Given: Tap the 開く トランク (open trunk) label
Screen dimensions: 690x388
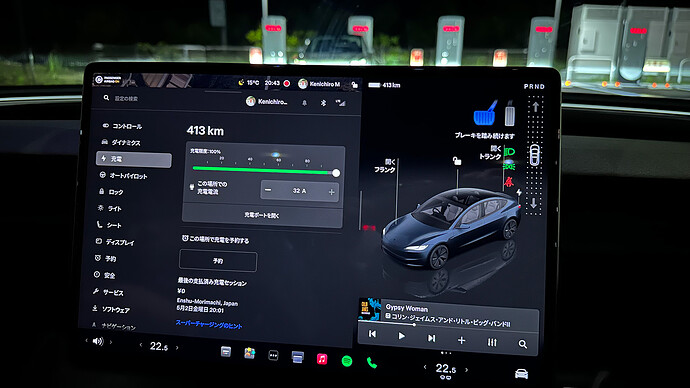Looking at the screenshot, I should [x=490, y=153].
